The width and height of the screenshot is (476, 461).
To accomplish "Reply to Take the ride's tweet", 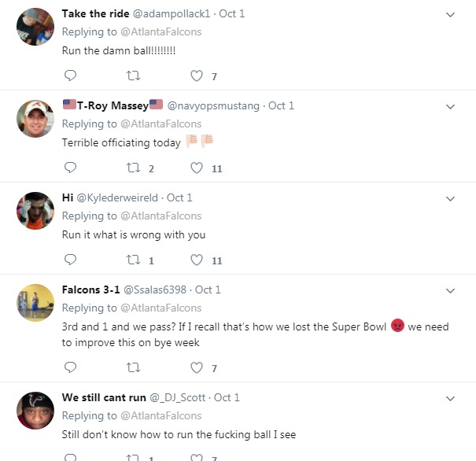I will 70,76.
